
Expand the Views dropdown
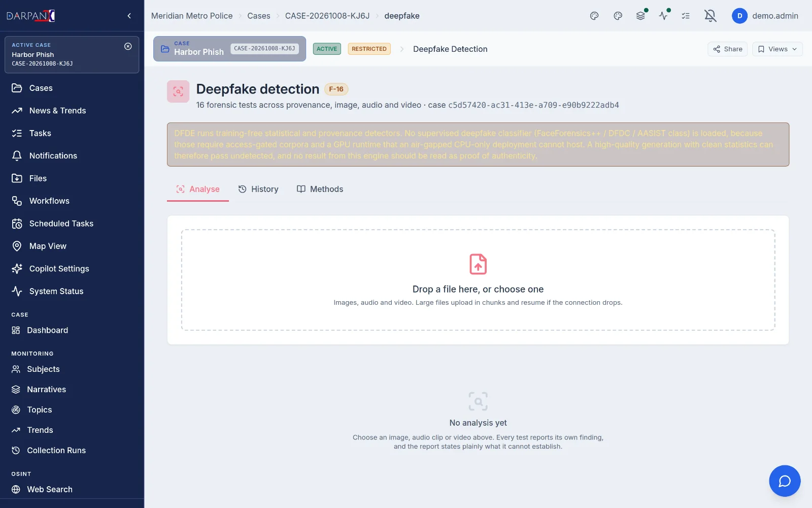click(777, 49)
